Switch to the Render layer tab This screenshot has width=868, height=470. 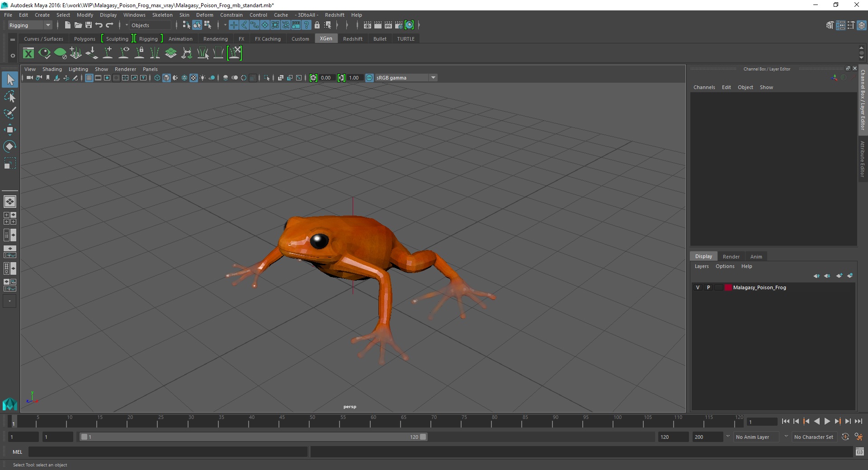pos(731,256)
